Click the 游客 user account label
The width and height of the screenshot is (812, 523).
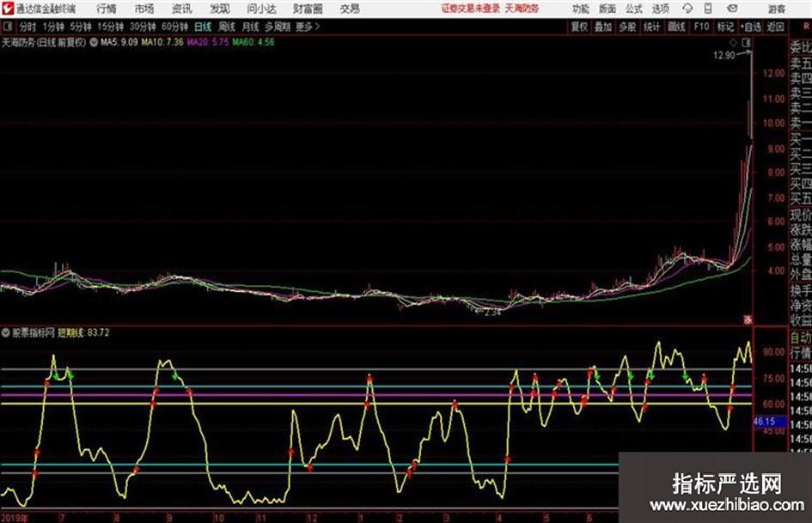pyautogui.click(x=777, y=9)
